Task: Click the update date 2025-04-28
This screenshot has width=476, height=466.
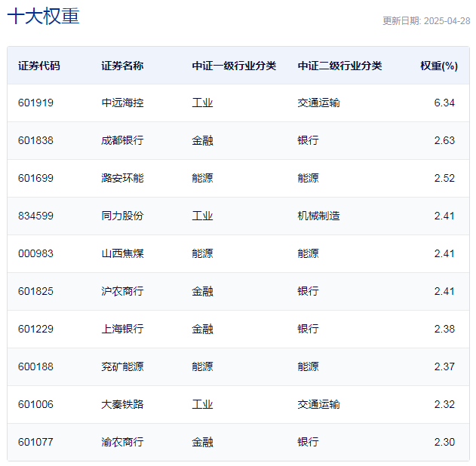Action: tap(447, 21)
